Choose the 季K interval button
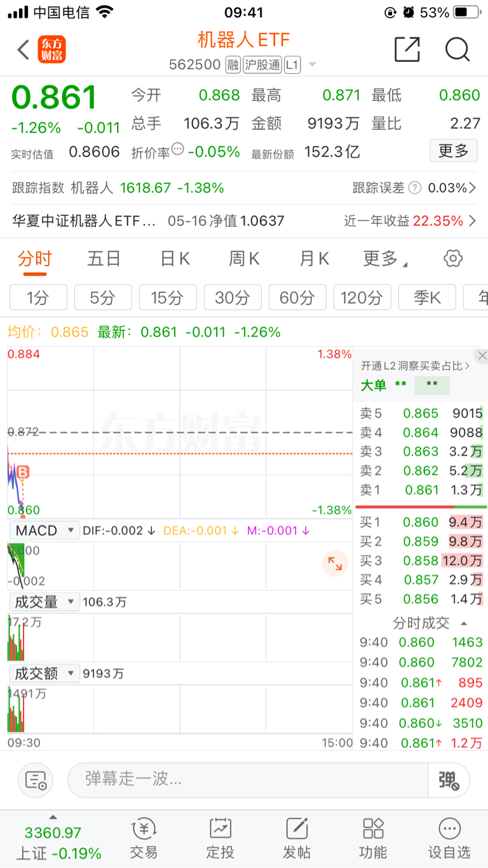The image size is (488, 868). pos(427,297)
